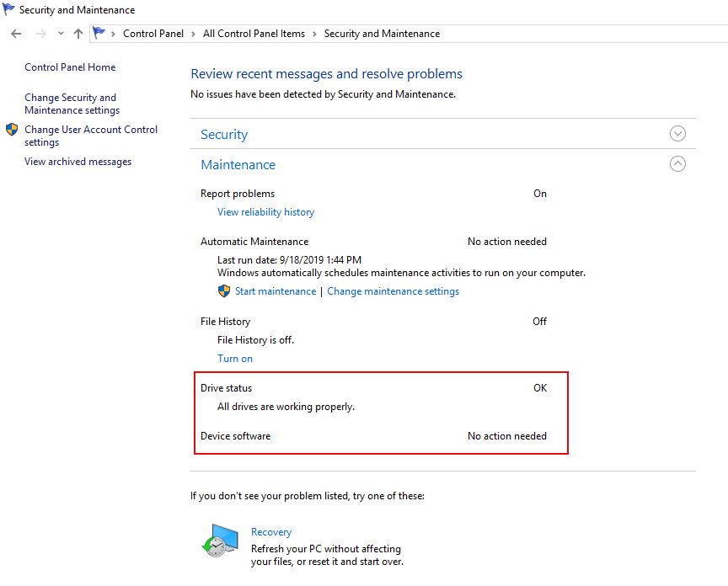Turn on File History

235,359
